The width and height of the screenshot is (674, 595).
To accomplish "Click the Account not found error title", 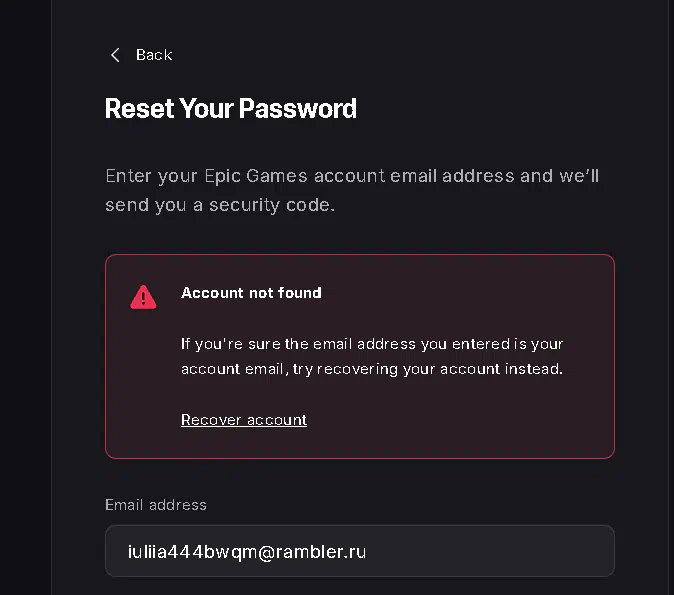I will pos(251,293).
